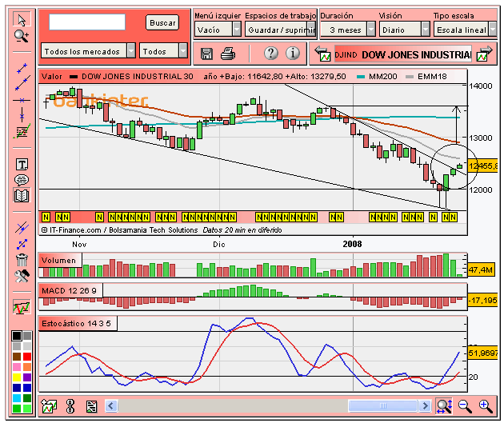Open Escala lineal scale dropdown
504x423 pixels.
[465, 30]
